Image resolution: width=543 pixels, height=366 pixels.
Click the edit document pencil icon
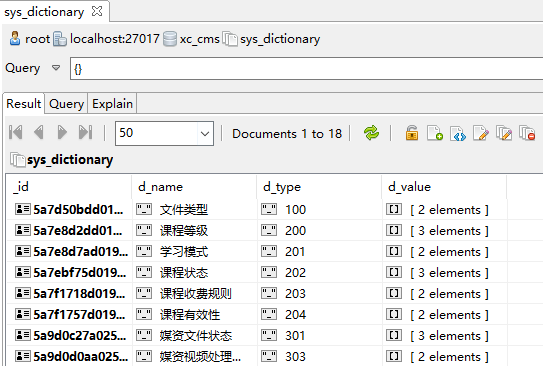point(481,133)
